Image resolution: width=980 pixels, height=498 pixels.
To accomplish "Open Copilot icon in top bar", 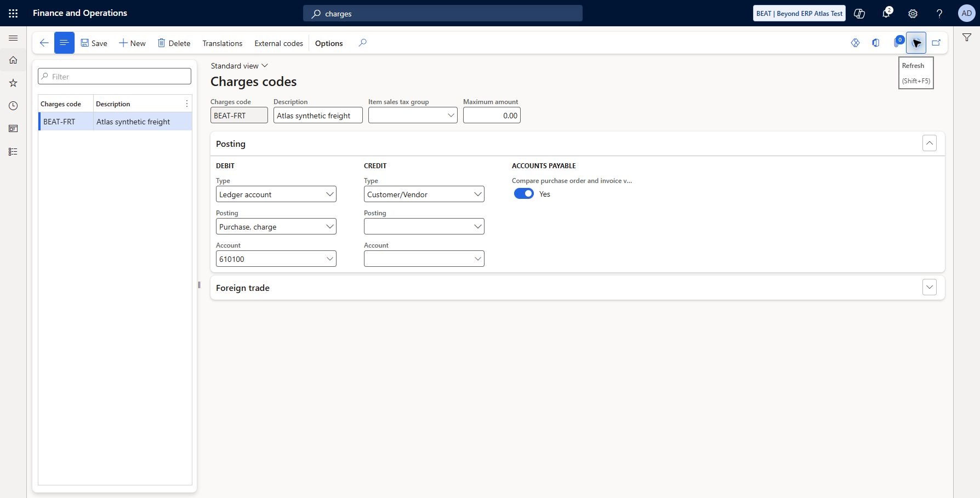I will pos(859,13).
